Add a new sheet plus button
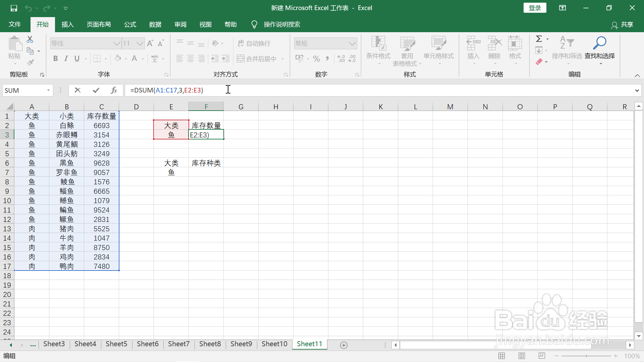 (x=344, y=345)
